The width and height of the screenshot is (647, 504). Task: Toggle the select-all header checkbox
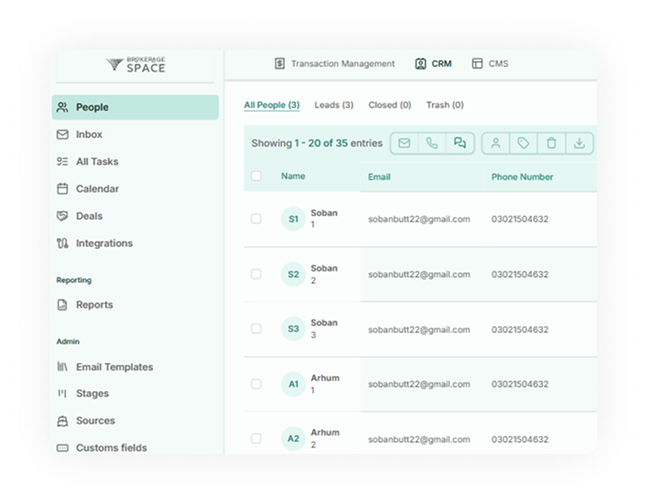click(x=256, y=176)
